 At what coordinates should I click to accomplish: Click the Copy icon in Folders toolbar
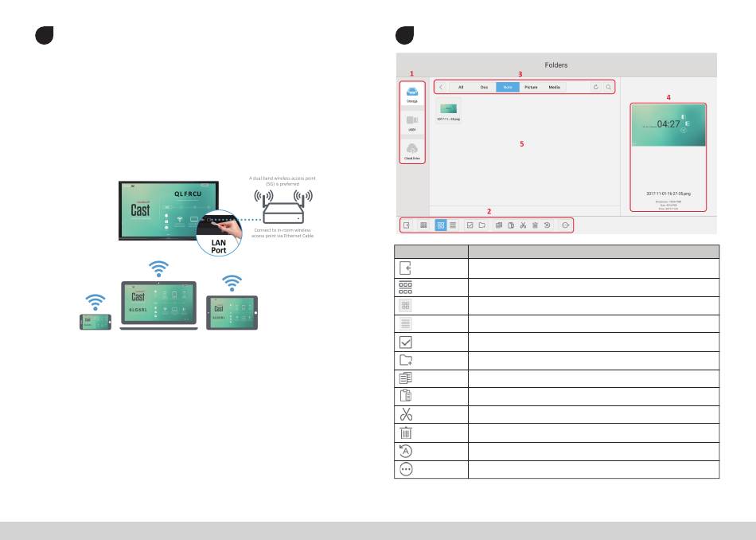(499, 225)
